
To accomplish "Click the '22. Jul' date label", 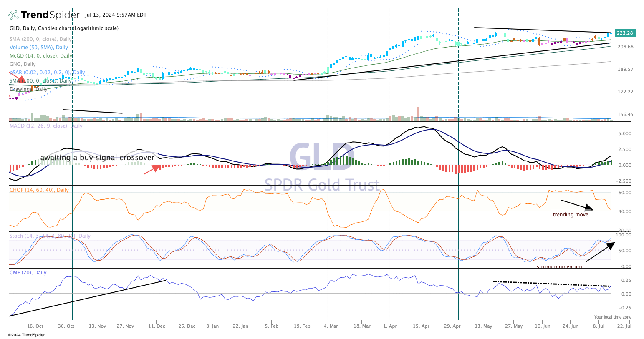I will [624, 326].
